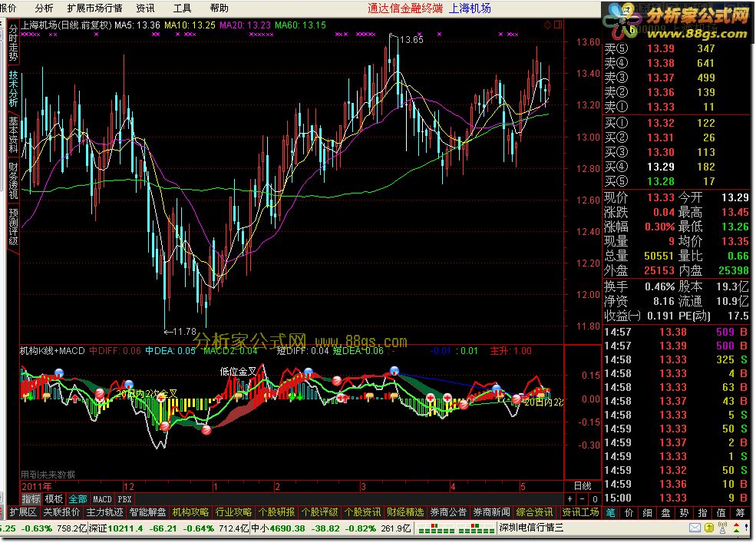Click the 中小4690.38 index in status bar
756x543 pixels.
click(278, 528)
